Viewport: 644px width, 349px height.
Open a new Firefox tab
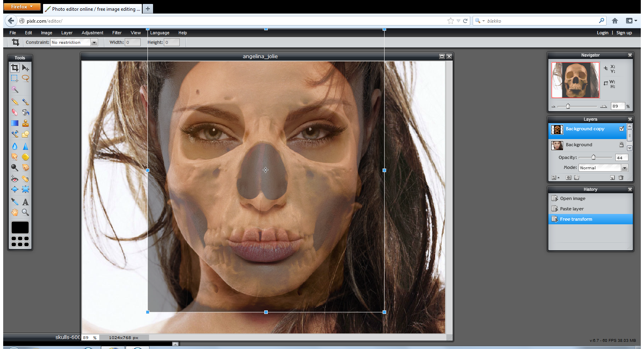point(148,8)
